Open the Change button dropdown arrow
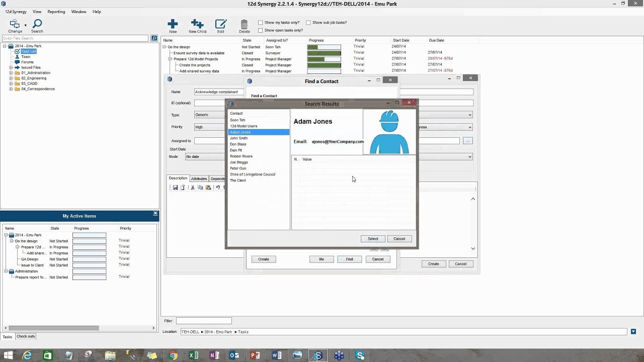The width and height of the screenshot is (644, 362). coord(25,25)
